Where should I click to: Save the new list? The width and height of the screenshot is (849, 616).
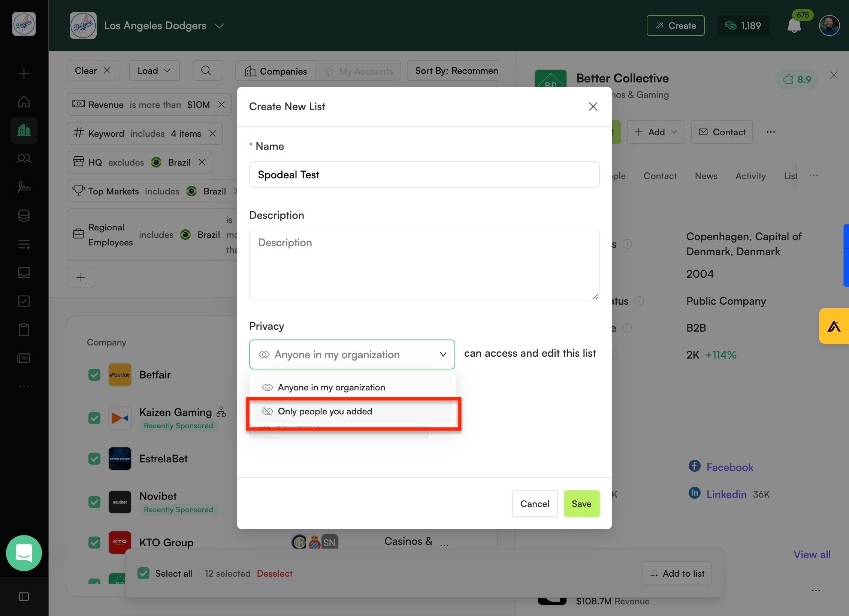pos(581,504)
